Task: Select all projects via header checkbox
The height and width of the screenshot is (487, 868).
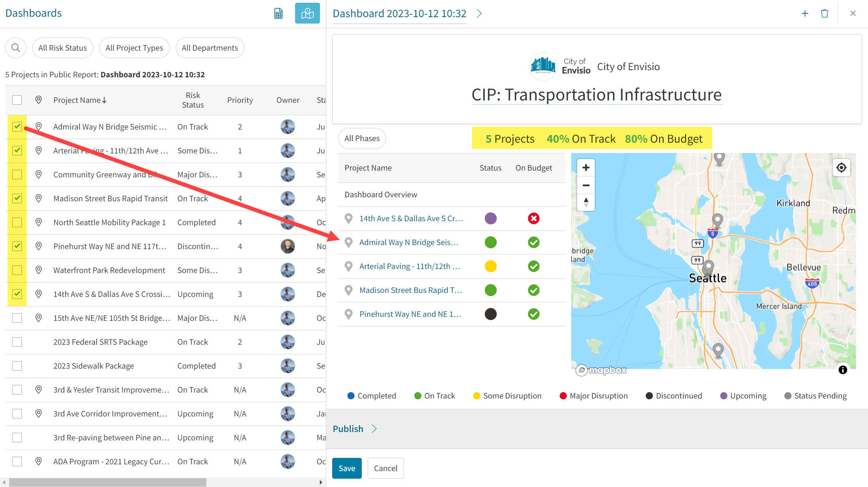Action: tap(17, 100)
